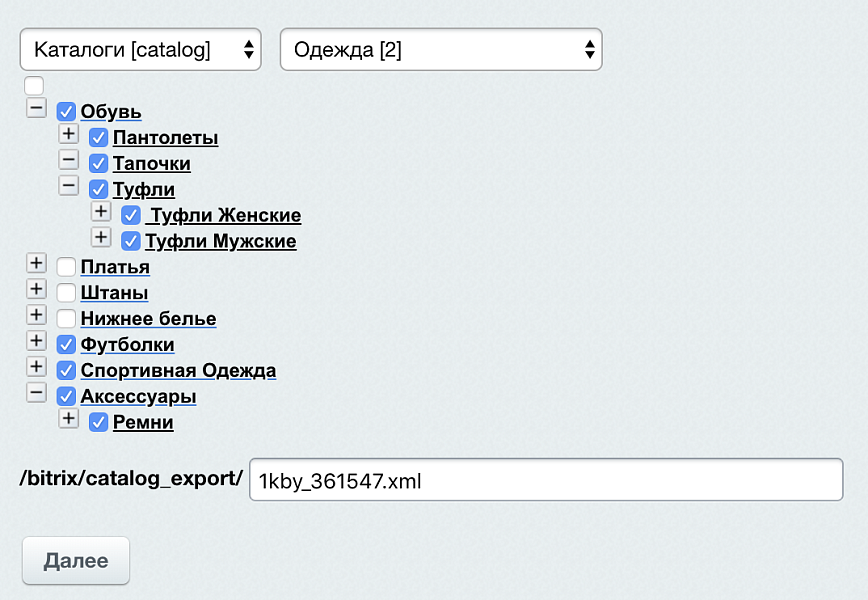Enable the Платья checkbox
This screenshot has width=868, height=600.
[x=65, y=263]
